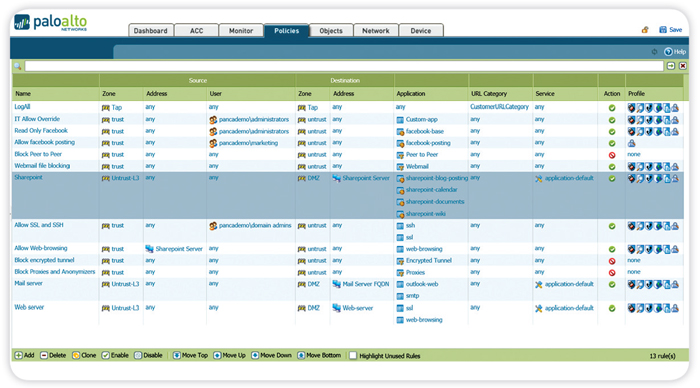The width and height of the screenshot is (700, 388).
Task: Apply the filter with the green arrow icon
Action: (x=671, y=66)
